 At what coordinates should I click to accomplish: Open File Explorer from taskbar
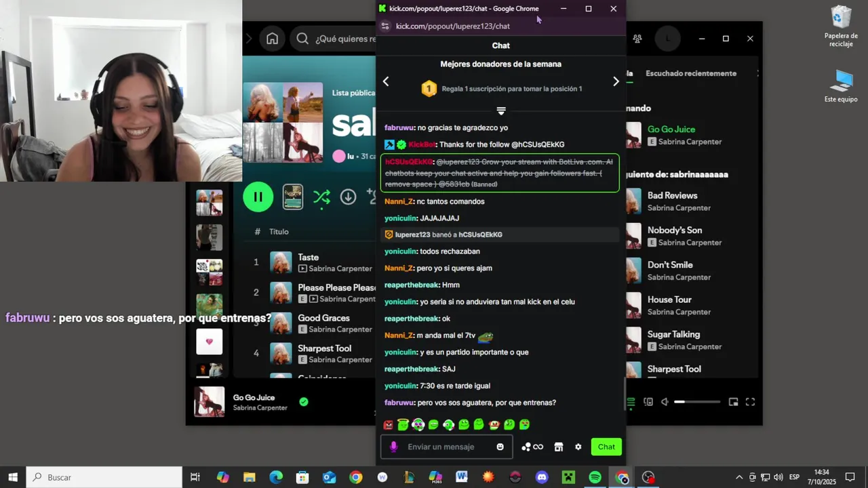coord(249,477)
